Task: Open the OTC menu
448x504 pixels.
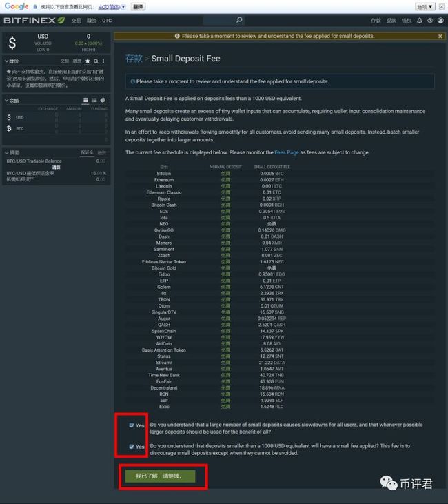Action: tap(107, 21)
